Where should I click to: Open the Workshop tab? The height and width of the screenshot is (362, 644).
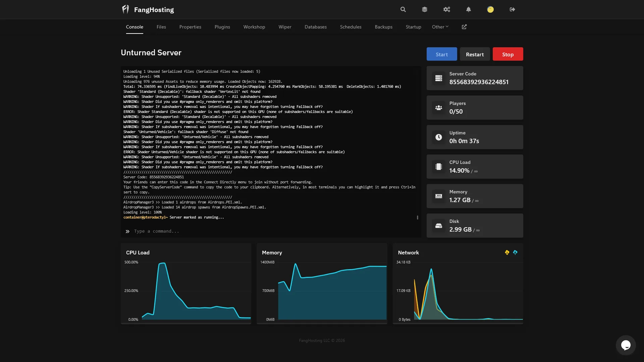click(254, 27)
